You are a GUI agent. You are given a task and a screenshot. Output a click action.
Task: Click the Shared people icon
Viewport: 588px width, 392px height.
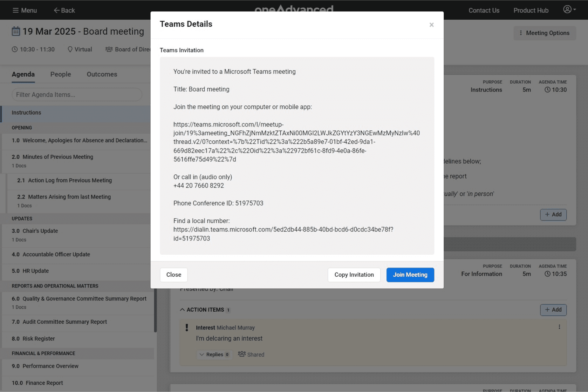(x=242, y=354)
